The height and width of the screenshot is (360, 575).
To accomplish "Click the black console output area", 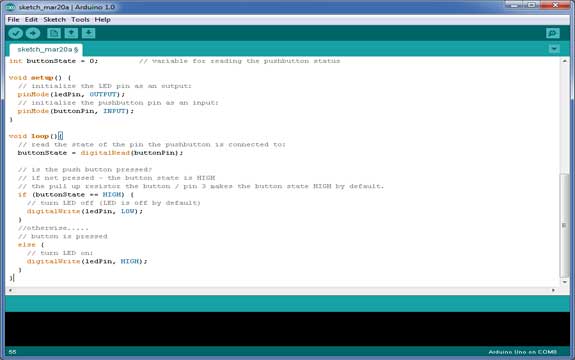I will coord(287,329).
